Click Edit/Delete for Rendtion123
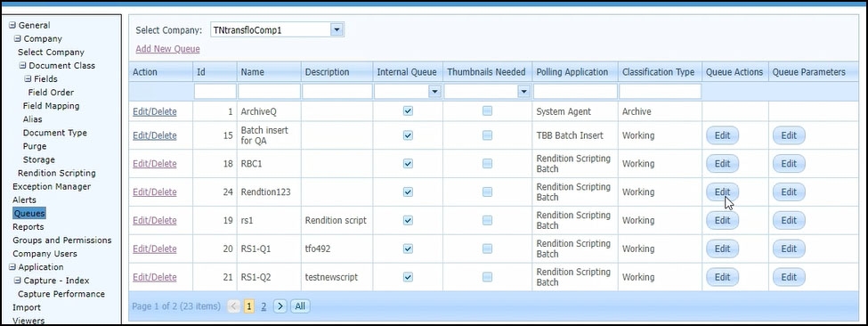 154,192
